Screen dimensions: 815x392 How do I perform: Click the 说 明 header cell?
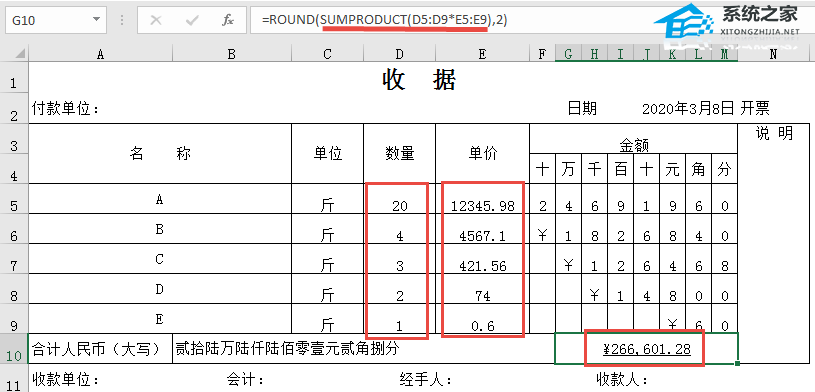click(x=773, y=134)
